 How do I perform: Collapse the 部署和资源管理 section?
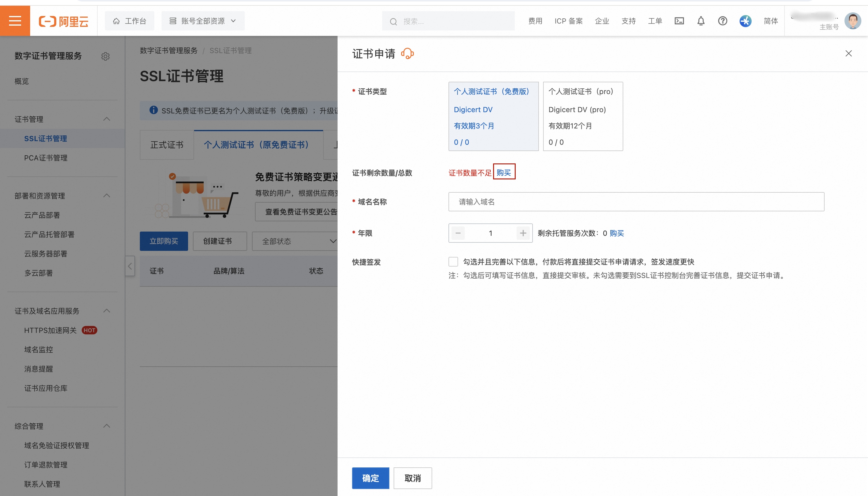pos(107,196)
